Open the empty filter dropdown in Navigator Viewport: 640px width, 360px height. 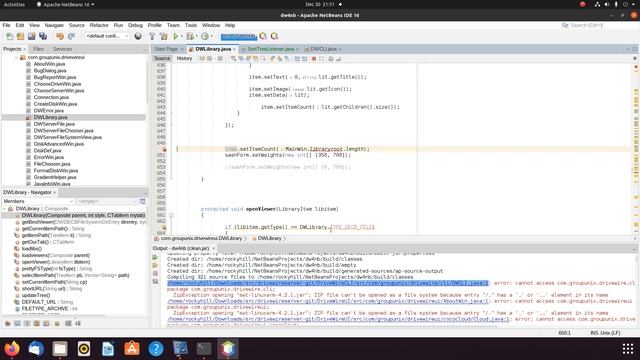[107, 201]
